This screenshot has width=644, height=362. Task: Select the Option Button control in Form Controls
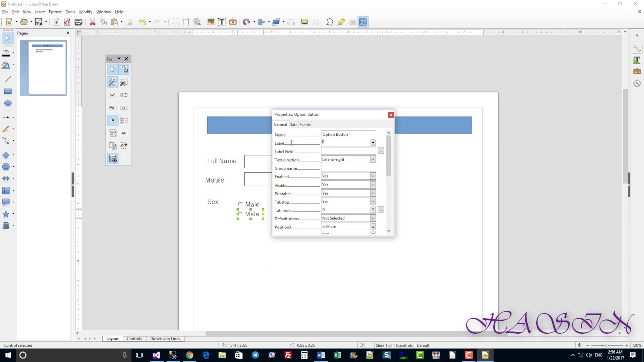click(113, 120)
